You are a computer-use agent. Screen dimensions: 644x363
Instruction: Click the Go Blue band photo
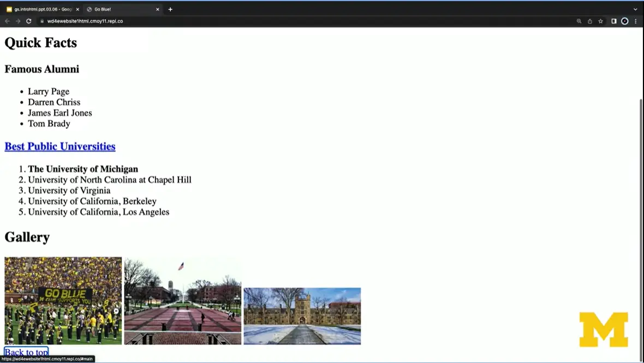(x=63, y=300)
